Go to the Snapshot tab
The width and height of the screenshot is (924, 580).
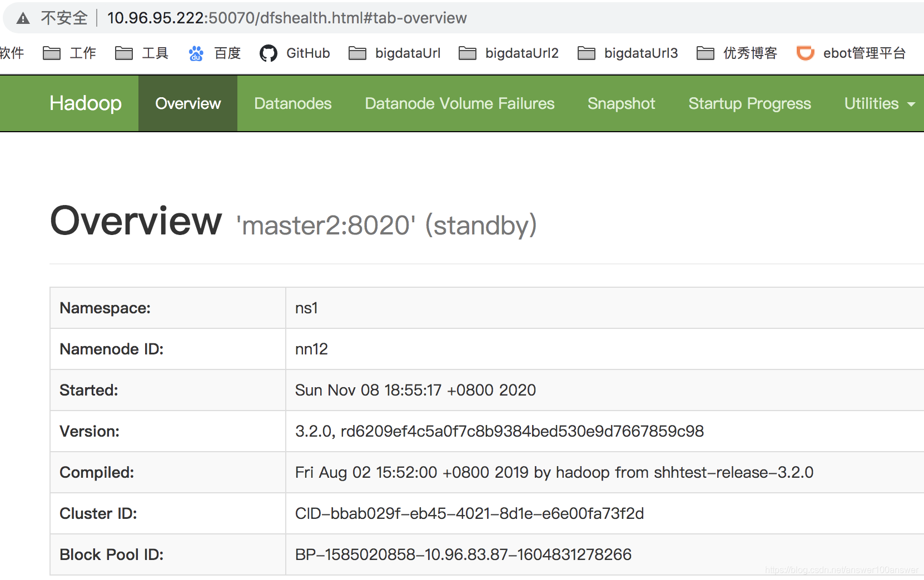tap(622, 103)
